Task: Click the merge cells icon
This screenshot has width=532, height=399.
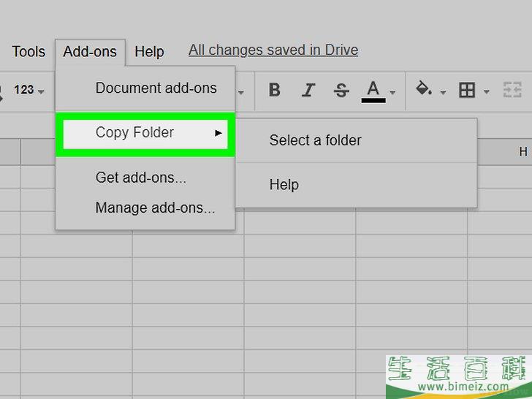Action: coord(511,90)
